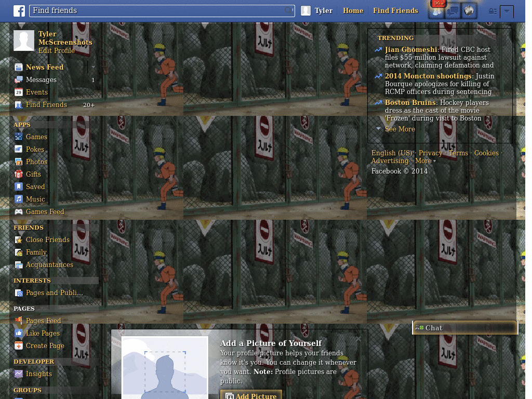Click the Add Picture button
The width and height of the screenshot is (532, 399).
[x=251, y=395]
